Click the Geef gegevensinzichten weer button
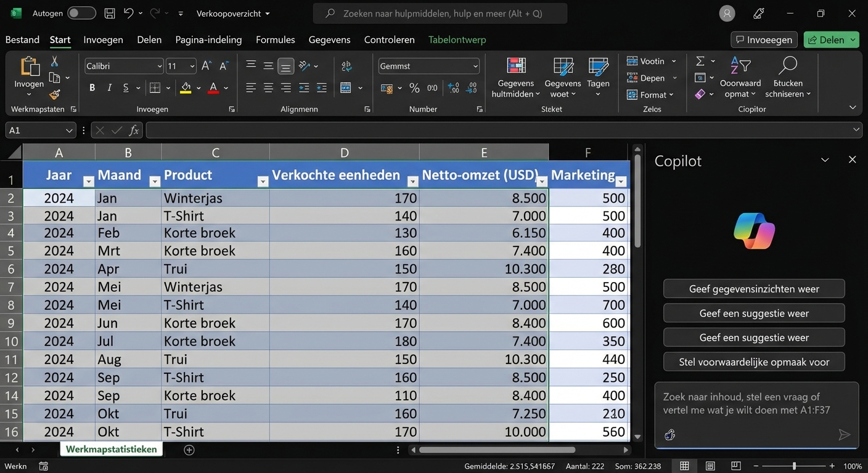 tap(753, 288)
